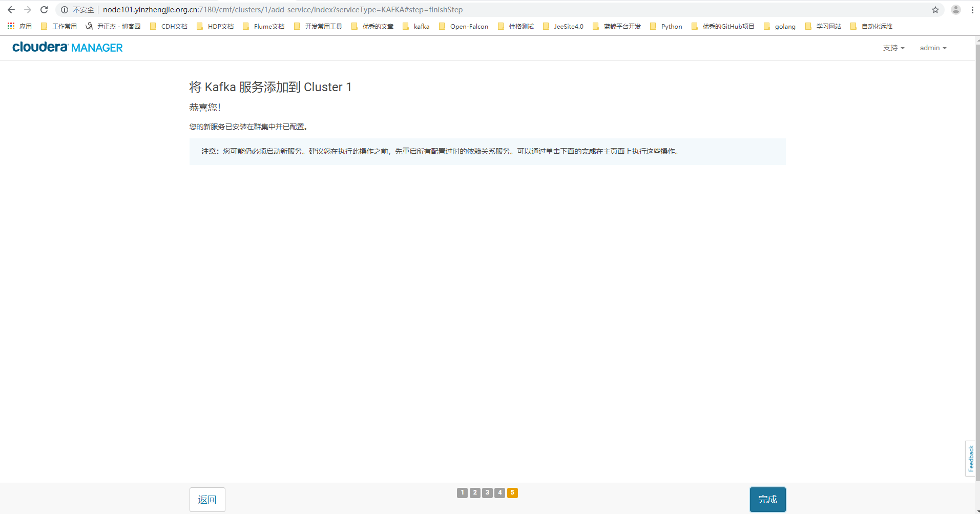Bookmark this page with star icon

(935, 10)
